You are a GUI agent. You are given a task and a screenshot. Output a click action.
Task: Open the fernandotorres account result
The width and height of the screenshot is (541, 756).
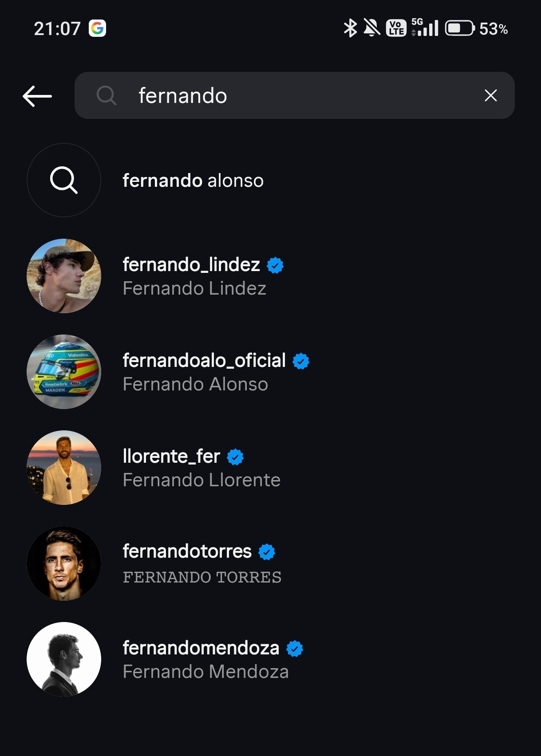click(187, 551)
